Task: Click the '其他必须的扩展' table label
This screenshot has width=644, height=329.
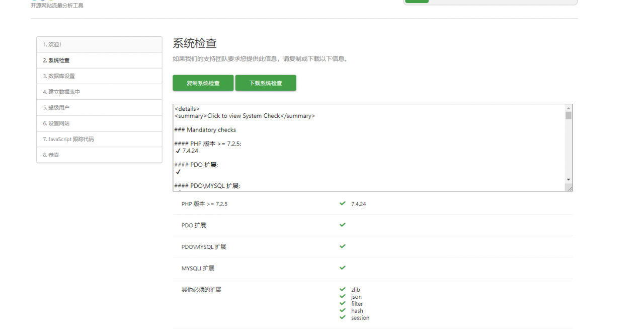Action: tap(201, 290)
